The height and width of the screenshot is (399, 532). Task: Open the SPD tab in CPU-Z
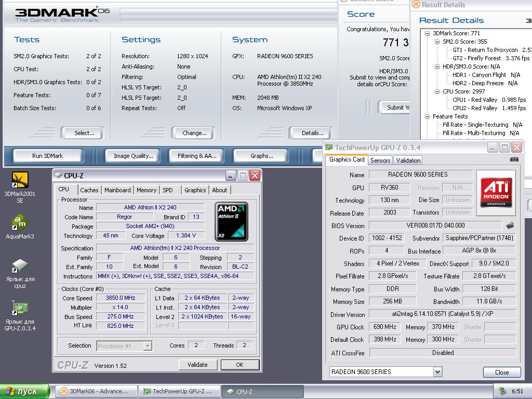(168, 190)
